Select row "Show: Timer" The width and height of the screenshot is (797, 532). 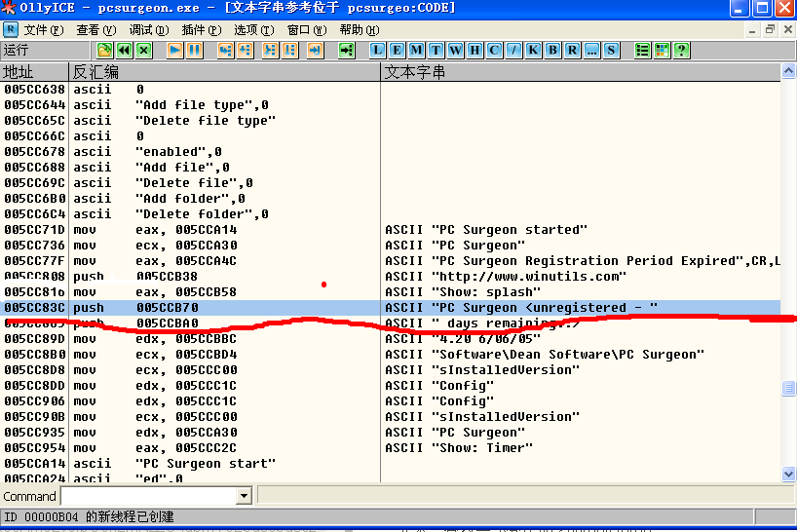click(x=391, y=447)
